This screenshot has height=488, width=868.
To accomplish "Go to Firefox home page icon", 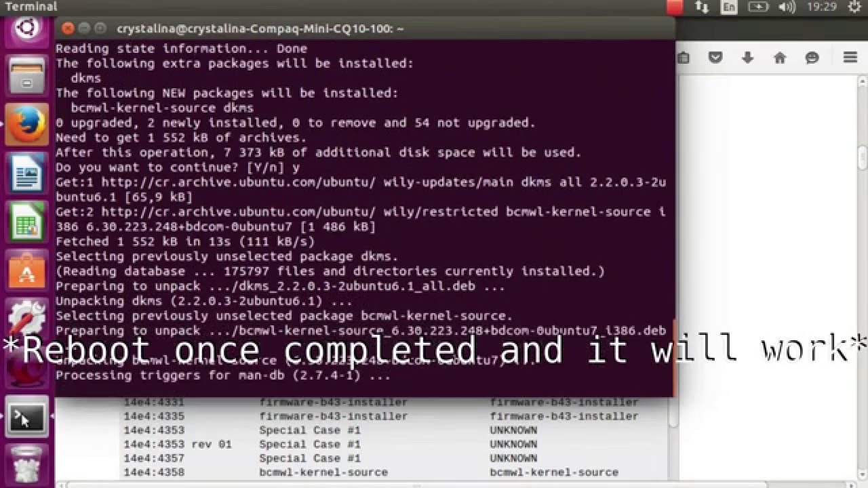I will click(x=780, y=58).
